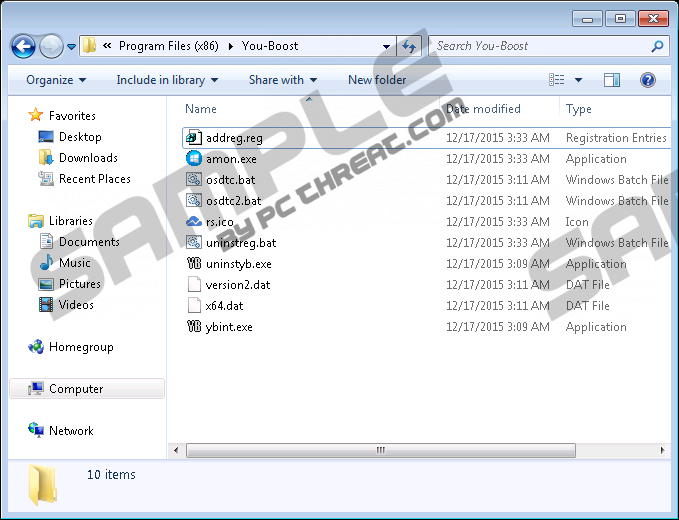Screen dimensions: 679x520
Task: Select Program Files (x86) in address bar
Action: click(168, 46)
